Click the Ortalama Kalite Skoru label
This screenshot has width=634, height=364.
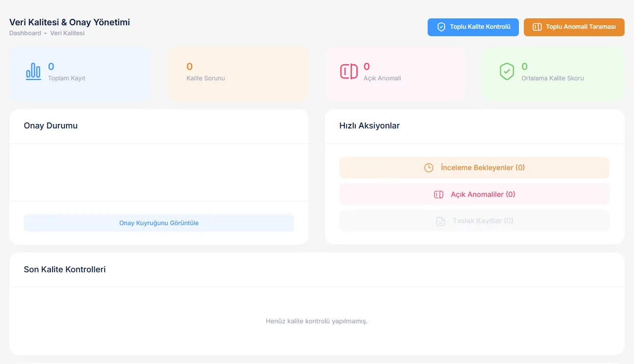552,78
